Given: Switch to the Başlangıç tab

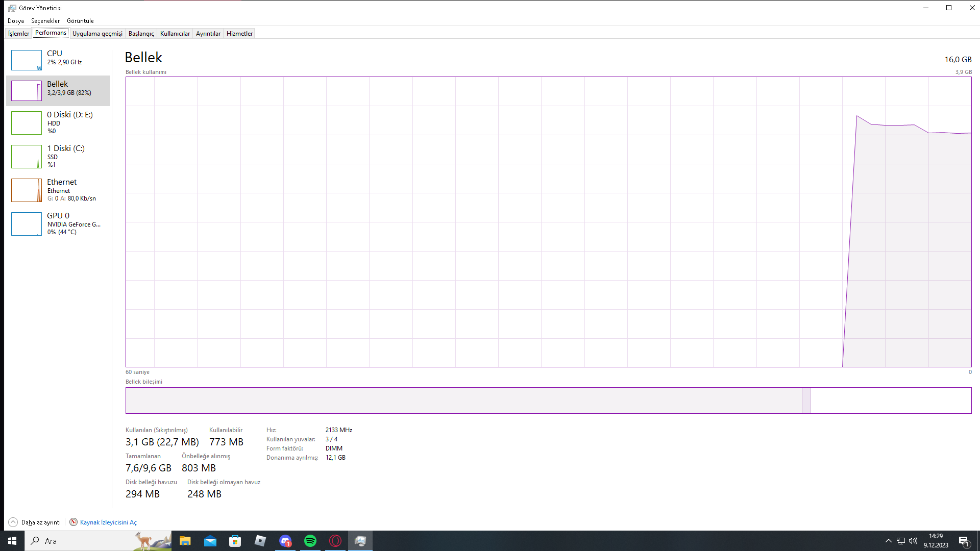Looking at the screenshot, I should pos(141,34).
